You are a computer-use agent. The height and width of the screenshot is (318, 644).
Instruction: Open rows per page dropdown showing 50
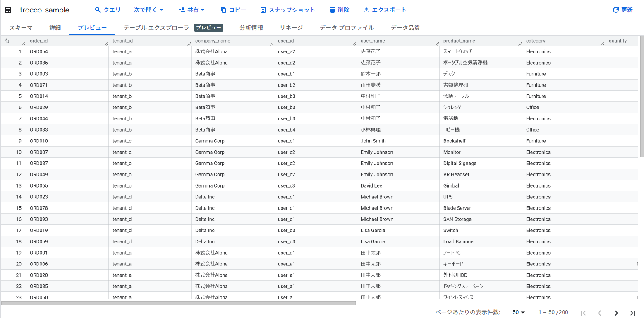click(519, 313)
